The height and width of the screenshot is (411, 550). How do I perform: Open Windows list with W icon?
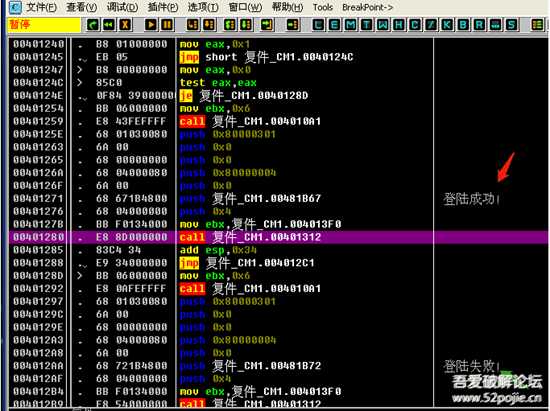click(x=382, y=25)
